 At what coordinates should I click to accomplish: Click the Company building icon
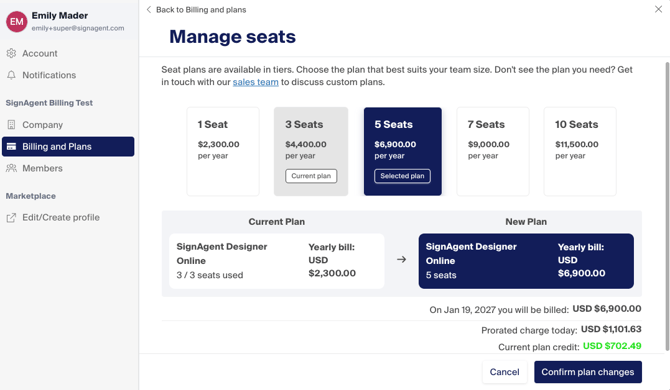(11, 125)
